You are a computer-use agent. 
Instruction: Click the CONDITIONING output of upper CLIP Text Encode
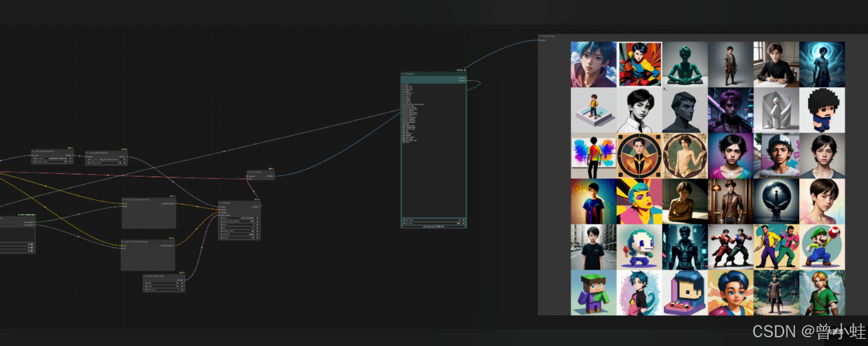[x=175, y=204]
